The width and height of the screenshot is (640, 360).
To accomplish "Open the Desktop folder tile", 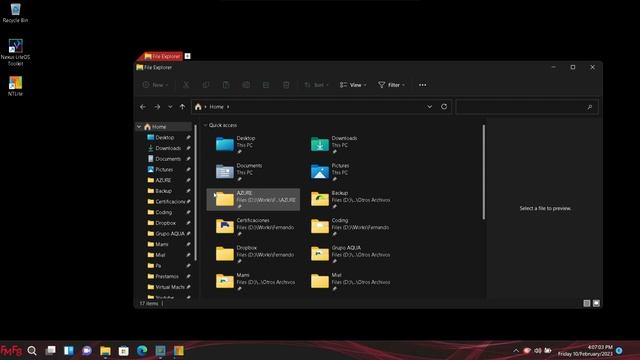I will click(x=253, y=145).
